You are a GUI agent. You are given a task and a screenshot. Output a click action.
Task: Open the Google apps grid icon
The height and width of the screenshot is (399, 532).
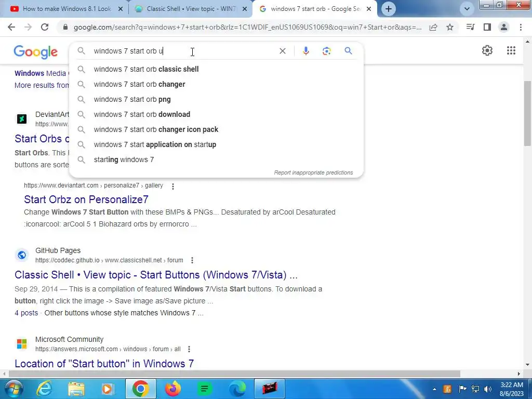click(x=511, y=50)
